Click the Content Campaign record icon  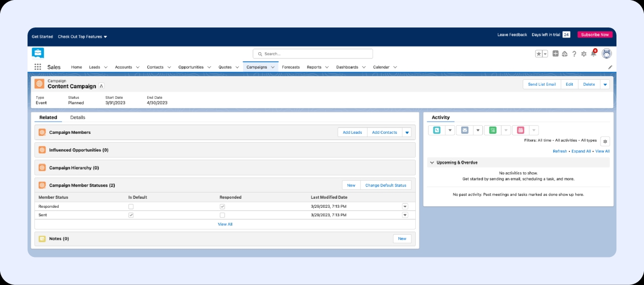[39, 84]
